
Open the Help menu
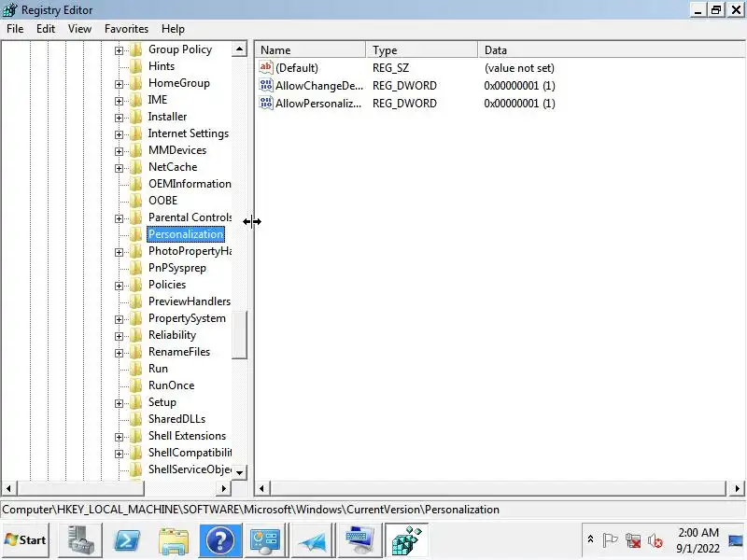click(173, 29)
